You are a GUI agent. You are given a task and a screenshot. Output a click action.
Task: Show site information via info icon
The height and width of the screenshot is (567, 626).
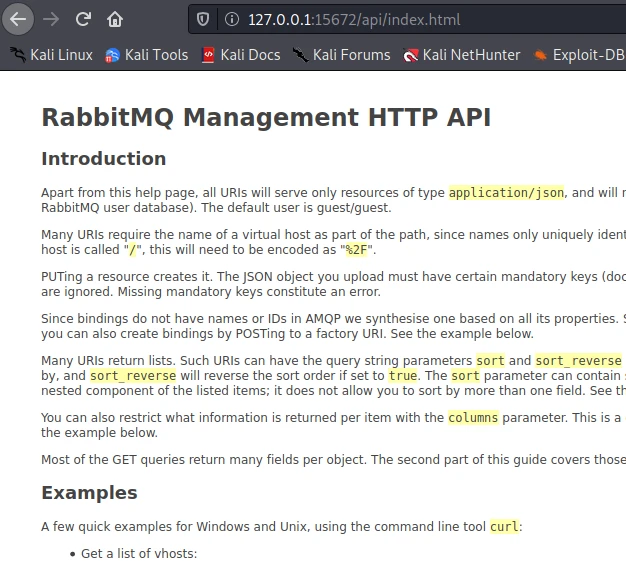(x=232, y=19)
